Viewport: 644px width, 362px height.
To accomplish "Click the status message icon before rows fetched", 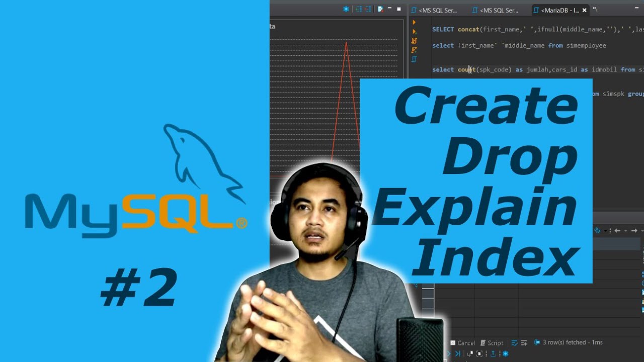I will tap(537, 342).
